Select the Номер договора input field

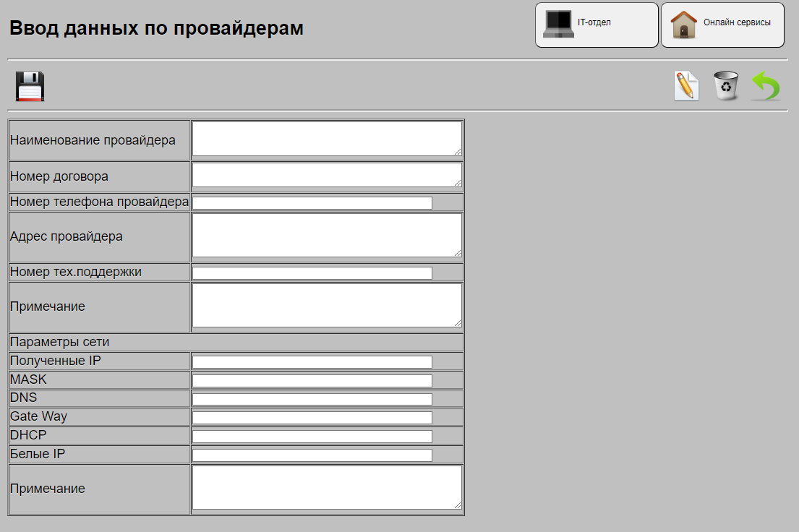point(325,173)
